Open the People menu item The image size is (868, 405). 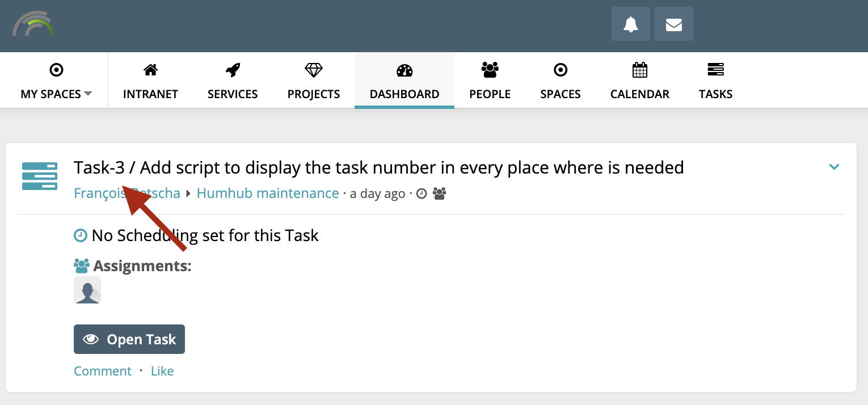(490, 81)
